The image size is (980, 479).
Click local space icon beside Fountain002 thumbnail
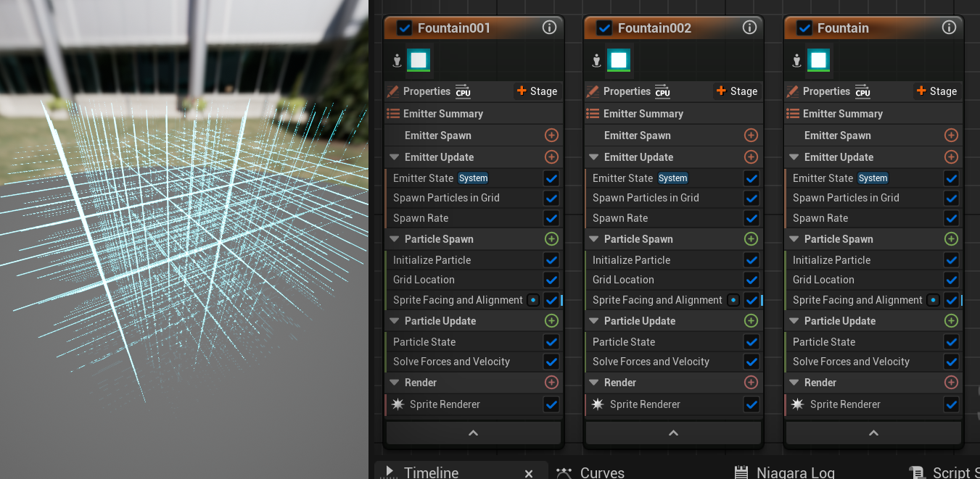tap(596, 61)
